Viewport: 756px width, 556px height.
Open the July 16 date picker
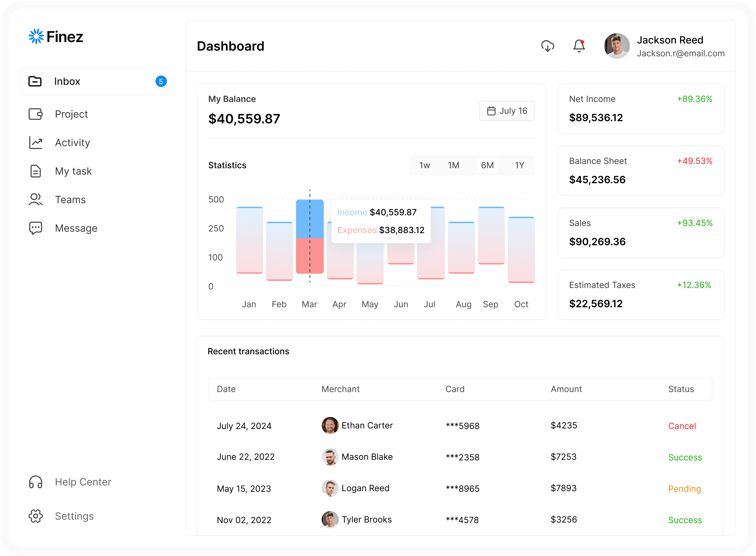pyautogui.click(x=507, y=111)
